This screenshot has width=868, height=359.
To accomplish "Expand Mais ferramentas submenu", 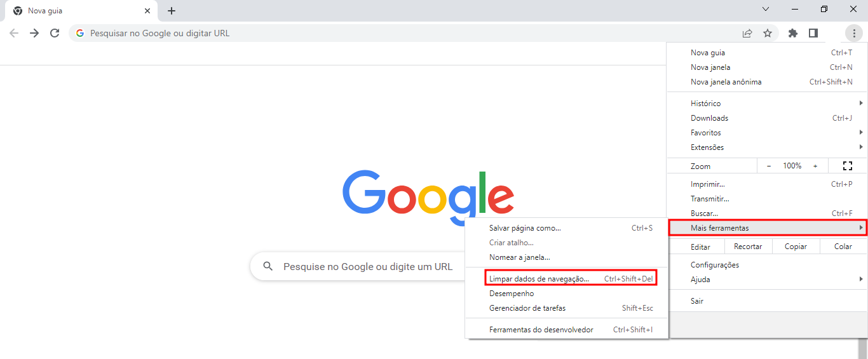I will pos(768,227).
